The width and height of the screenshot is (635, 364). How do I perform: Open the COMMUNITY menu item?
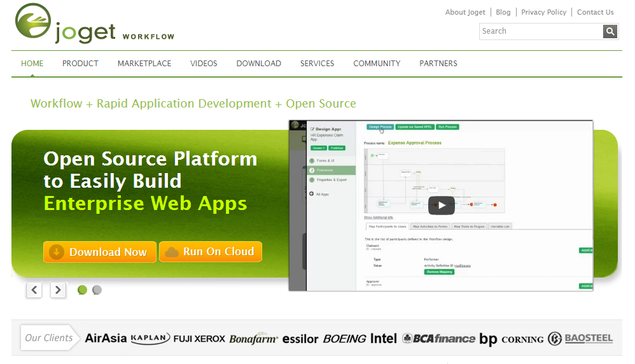[377, 64]
